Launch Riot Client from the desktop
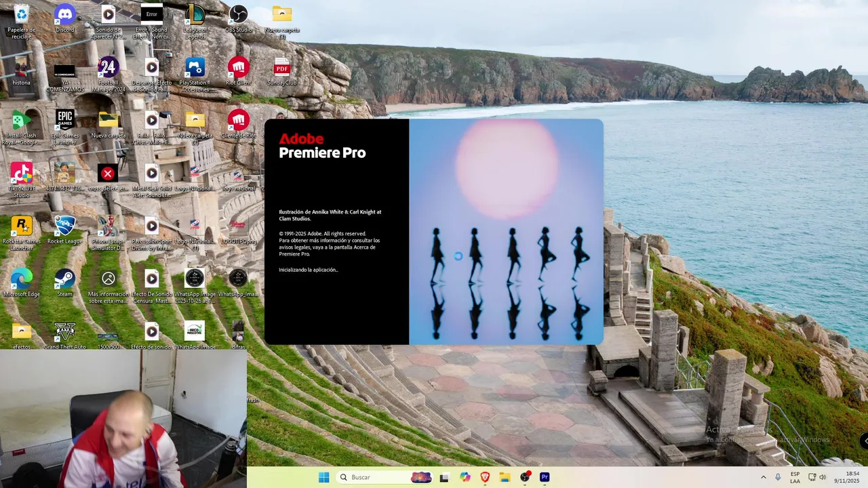The width and height of the screenshot is (868, 488). pyautogui.click(x=238, y=72)
